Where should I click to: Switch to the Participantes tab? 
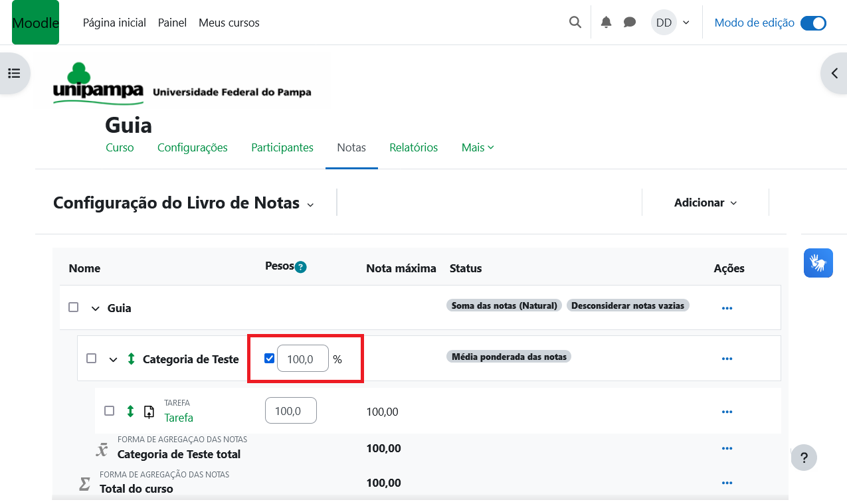click(282, 147)
